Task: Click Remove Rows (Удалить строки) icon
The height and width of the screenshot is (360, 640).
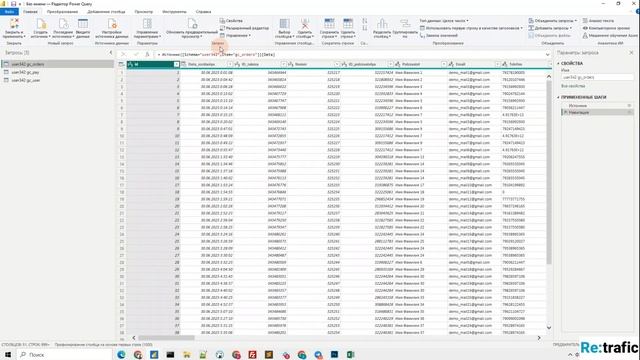Action: [348, 23]
